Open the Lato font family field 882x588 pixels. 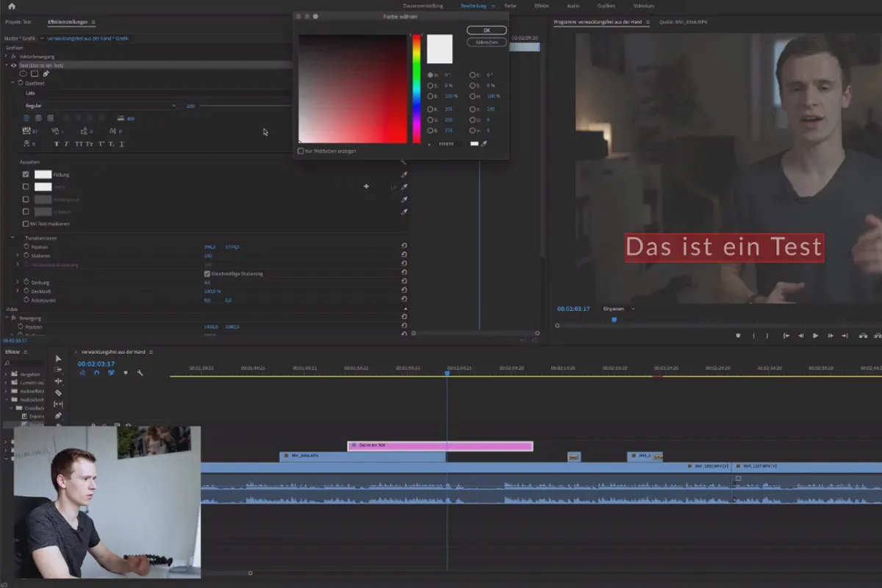pyautogui.click(x=158, y=93)
